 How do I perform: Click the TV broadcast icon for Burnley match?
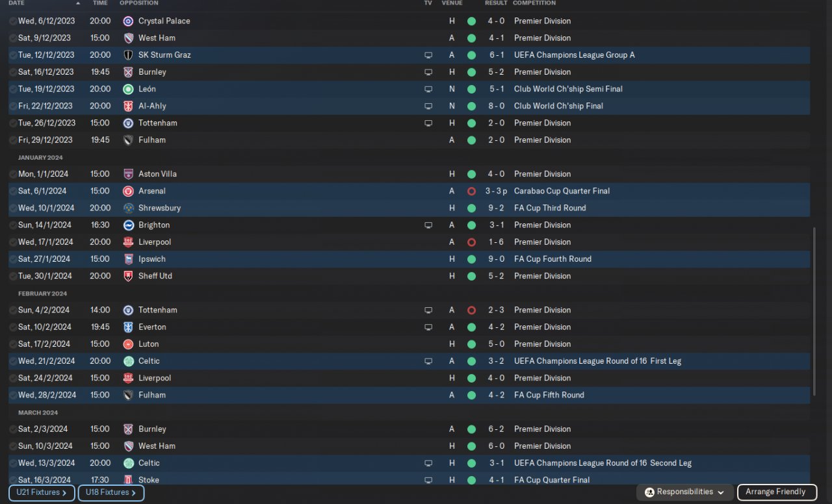(428, 72)
